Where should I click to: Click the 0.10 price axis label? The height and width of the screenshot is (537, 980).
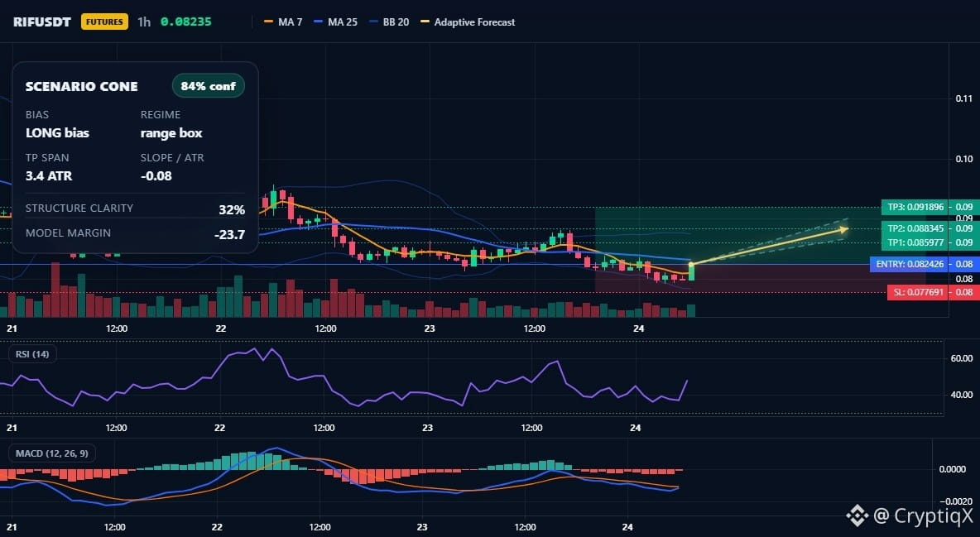tap(963, 159)
